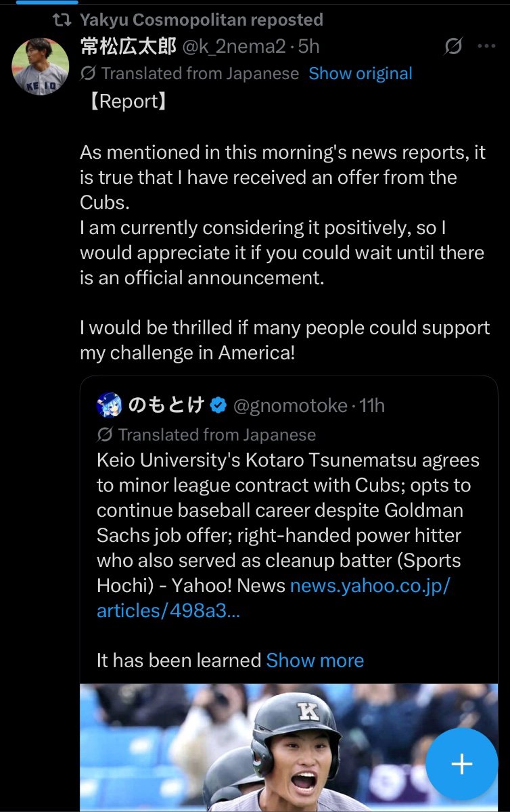Tap the repost icon above the post
The height and width of the screenshot is (812, 510).
[x=62, y=20]
